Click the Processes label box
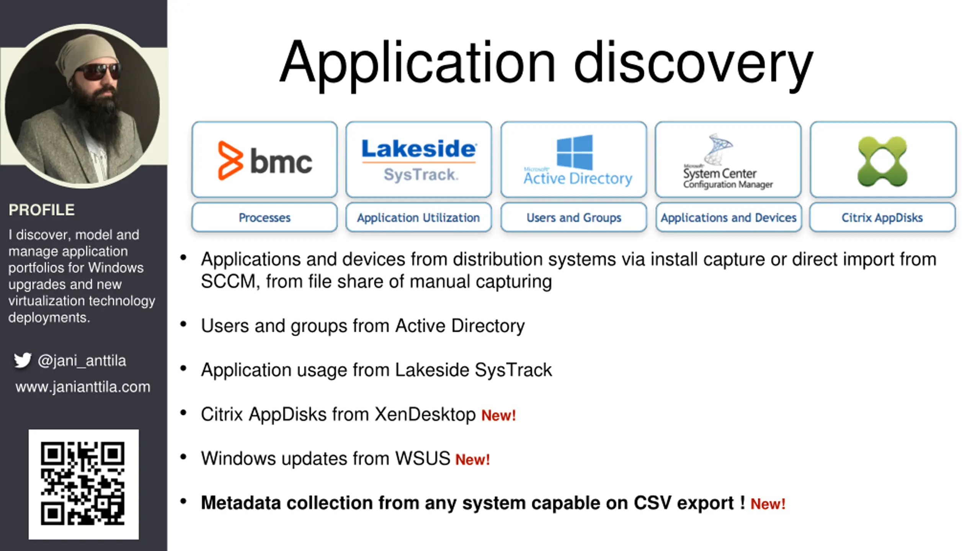980x551 pixels. 265,217
